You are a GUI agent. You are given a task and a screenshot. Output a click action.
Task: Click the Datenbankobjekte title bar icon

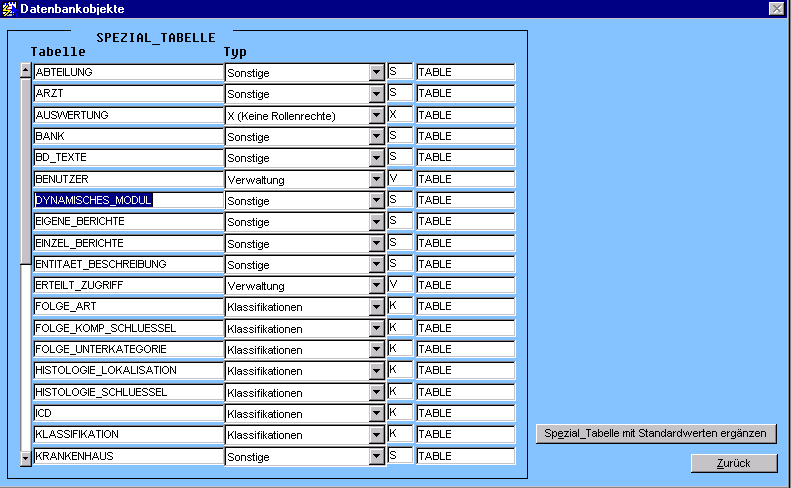click(x=9, y=8)
